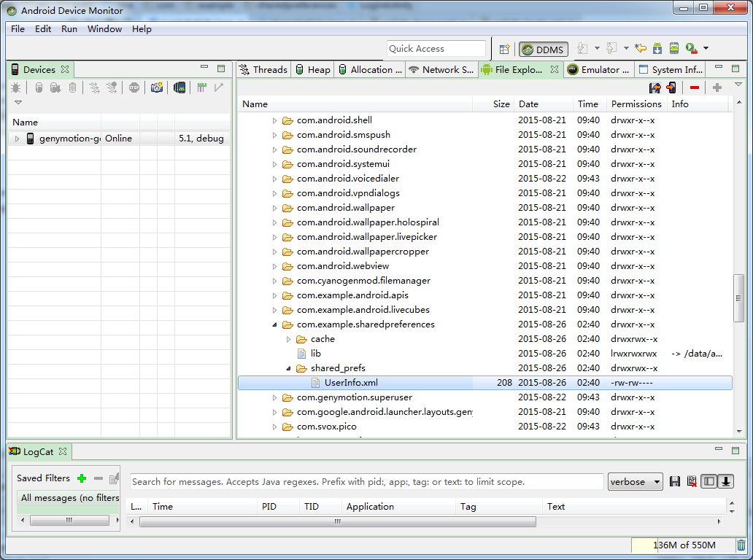Click the LogCat search messages field
Screen dimensions: 753x560
click(x=366, y=482)
